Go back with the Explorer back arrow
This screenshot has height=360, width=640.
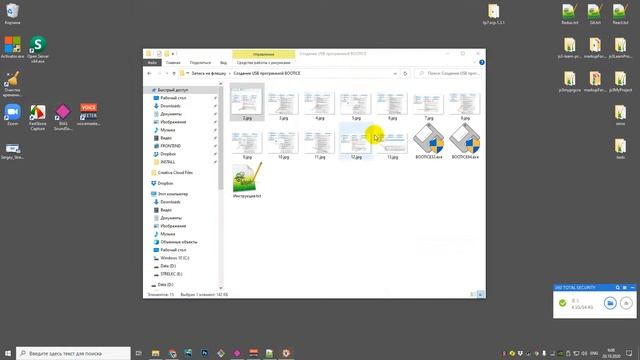pos(149,73)
